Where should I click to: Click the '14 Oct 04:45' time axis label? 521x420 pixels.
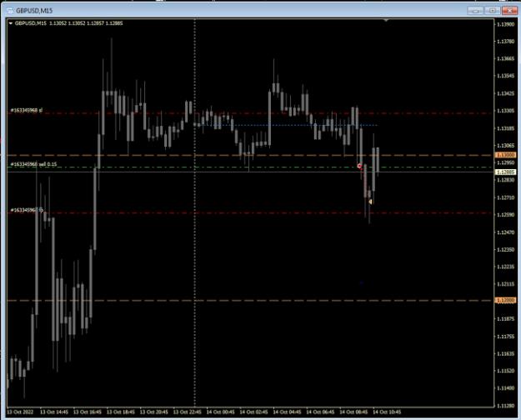coord(287,412)
